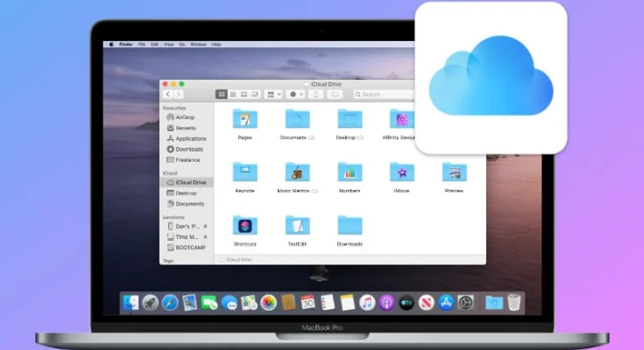Open the Trash in the Dock
Screen dimensions: 644x350
click(x=513, y=303)
